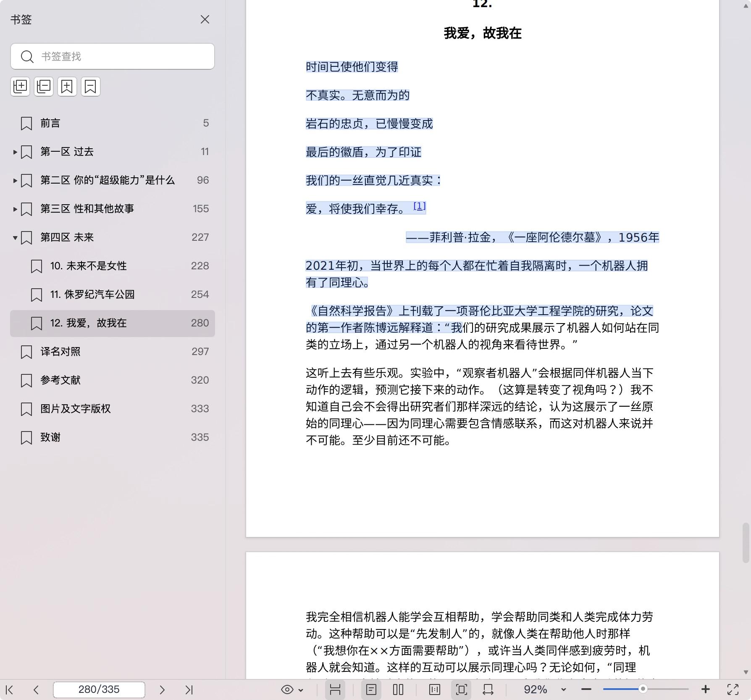This screenshot has height=700, width=751.
Task: Expand the 第三区 性和其他故事 section
Action: pos(15,209)
